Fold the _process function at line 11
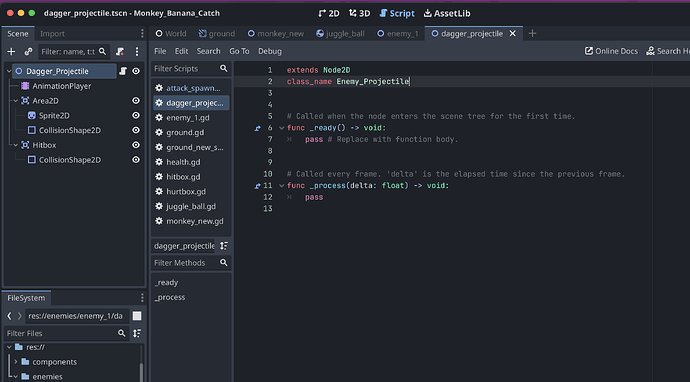This screenshot has height=382, width=690. point(282,186)
